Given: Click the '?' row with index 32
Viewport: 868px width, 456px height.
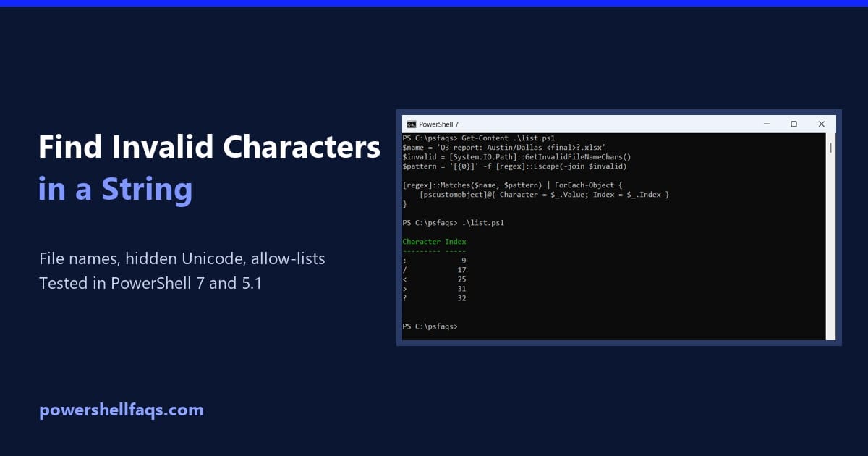Looking at the screenshot, I should (x=434, y=298).
